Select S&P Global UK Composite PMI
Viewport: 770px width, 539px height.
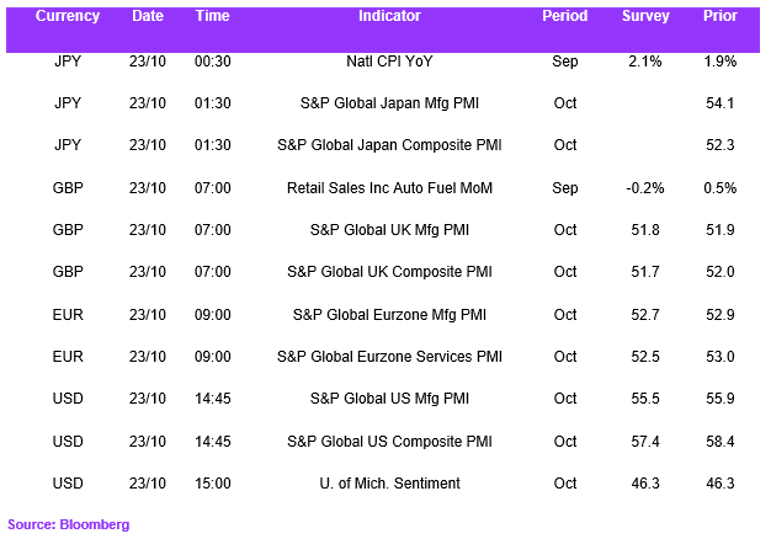(x=389, y=272)
